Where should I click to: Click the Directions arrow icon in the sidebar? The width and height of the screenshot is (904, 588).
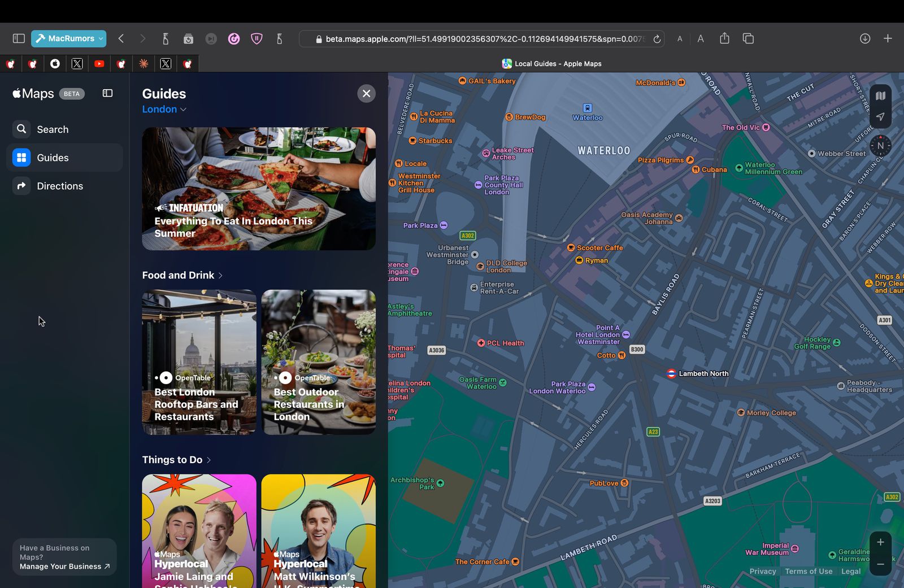click(x=21, y=185)
